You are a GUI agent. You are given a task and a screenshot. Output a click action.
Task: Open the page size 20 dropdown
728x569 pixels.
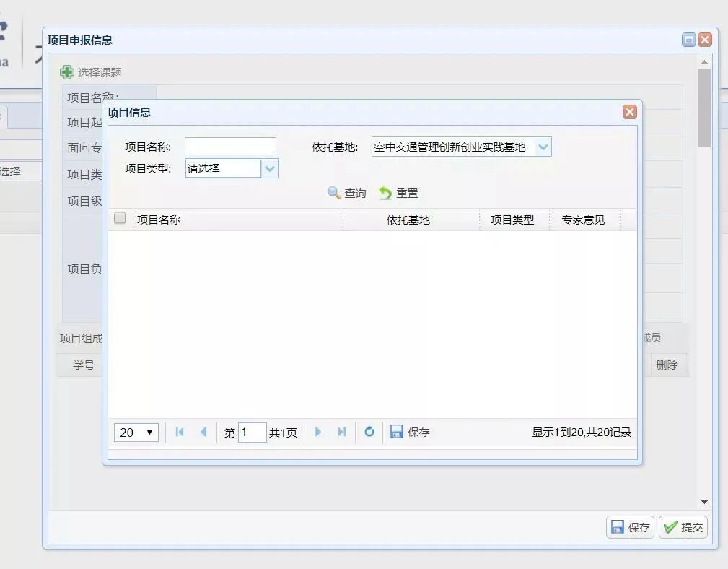point(135,432)
